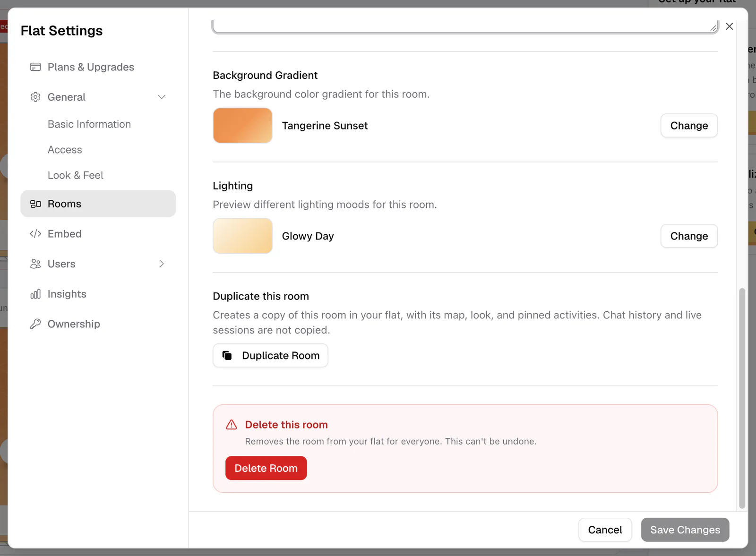Close the Flat Settings dialog
This screenshot has width=756, height=556.
[730, 26]
